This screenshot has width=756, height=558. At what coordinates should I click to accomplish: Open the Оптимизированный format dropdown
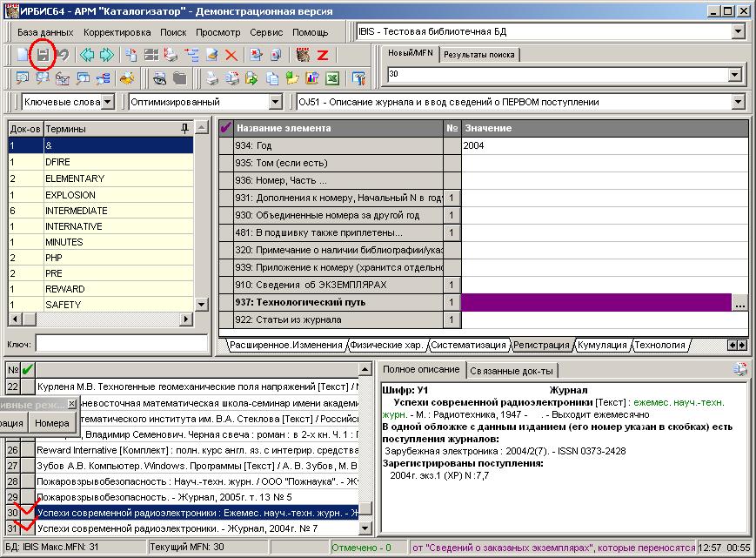coord(275,102)
